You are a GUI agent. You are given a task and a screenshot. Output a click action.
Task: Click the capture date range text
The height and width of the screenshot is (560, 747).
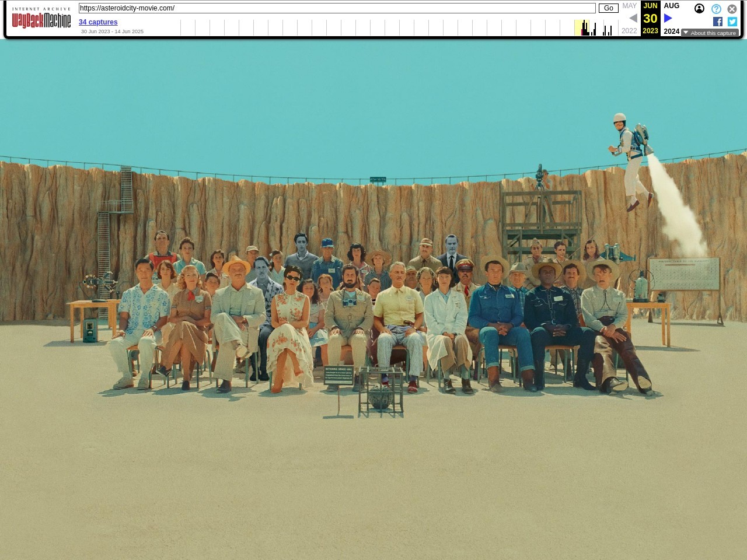click(x=112, y=32)
